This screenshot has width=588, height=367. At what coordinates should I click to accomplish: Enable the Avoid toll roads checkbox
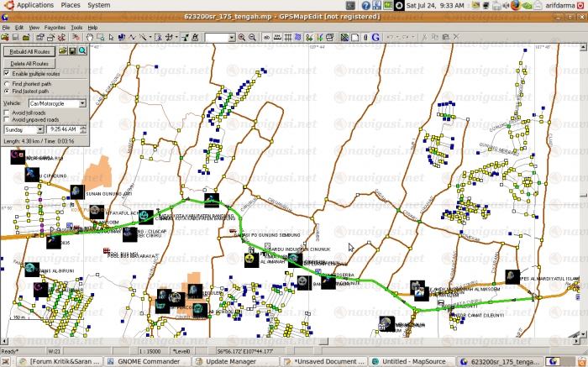[x=7, y=112]
